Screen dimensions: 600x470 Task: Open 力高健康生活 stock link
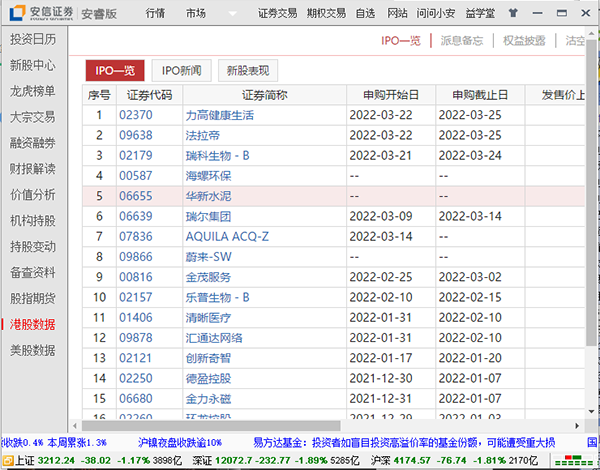click(220, 115)
